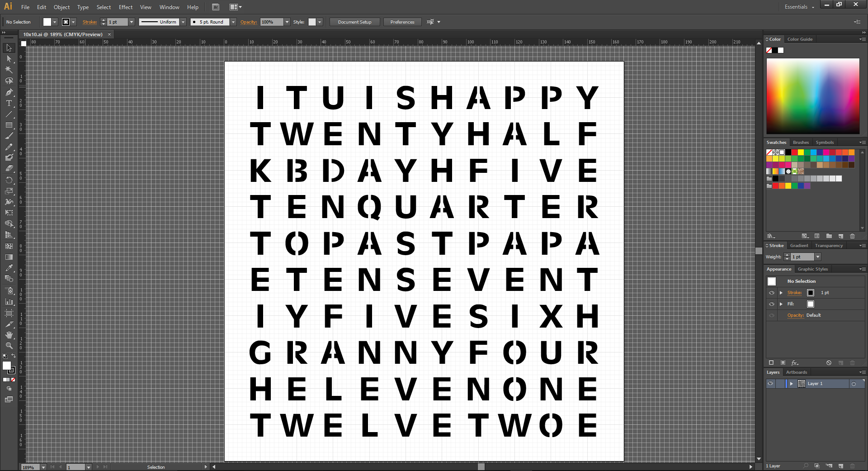Switch to the Brushes tab

click(801, 142)
